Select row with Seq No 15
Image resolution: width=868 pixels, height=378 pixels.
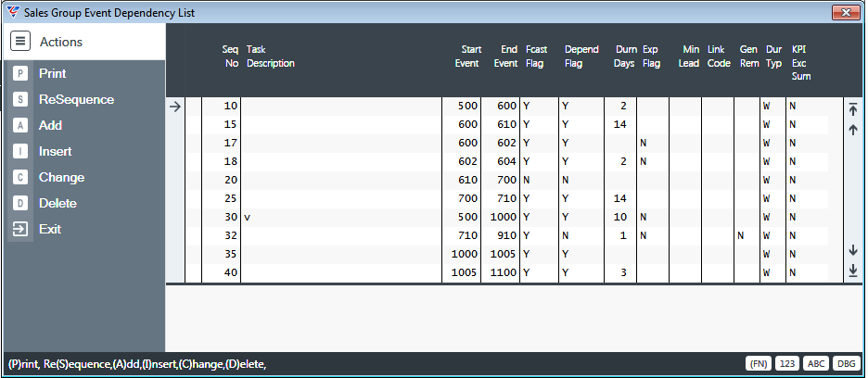[506, 124]
